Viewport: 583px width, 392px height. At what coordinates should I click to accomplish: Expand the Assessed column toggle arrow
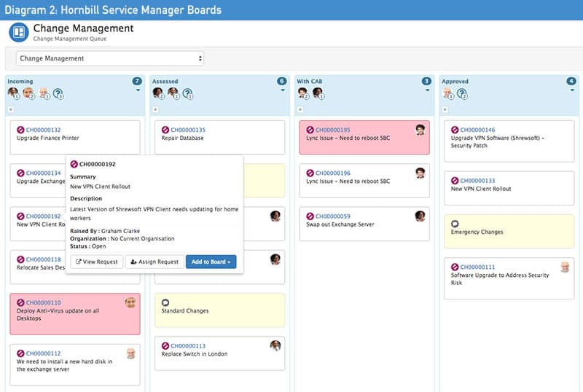tap(155, 109)
